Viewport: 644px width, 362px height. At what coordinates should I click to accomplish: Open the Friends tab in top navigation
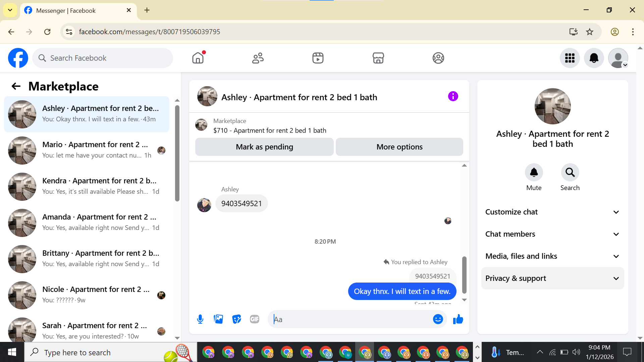[x=258, y=58]
